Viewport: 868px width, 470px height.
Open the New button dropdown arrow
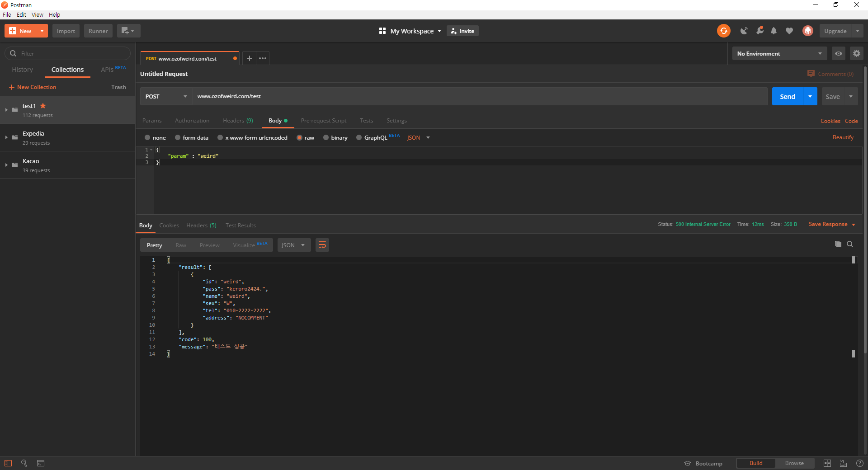[42, 31]
